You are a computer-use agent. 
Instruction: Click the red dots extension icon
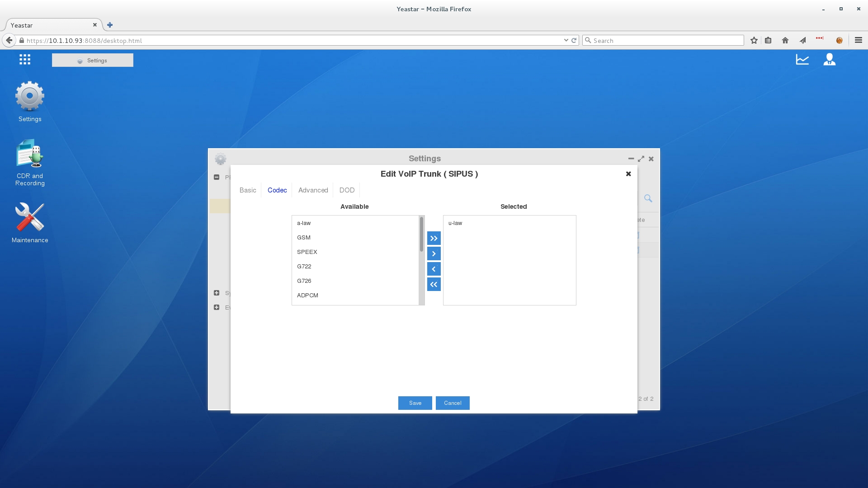pyautogui.click(x=820, y=38)
